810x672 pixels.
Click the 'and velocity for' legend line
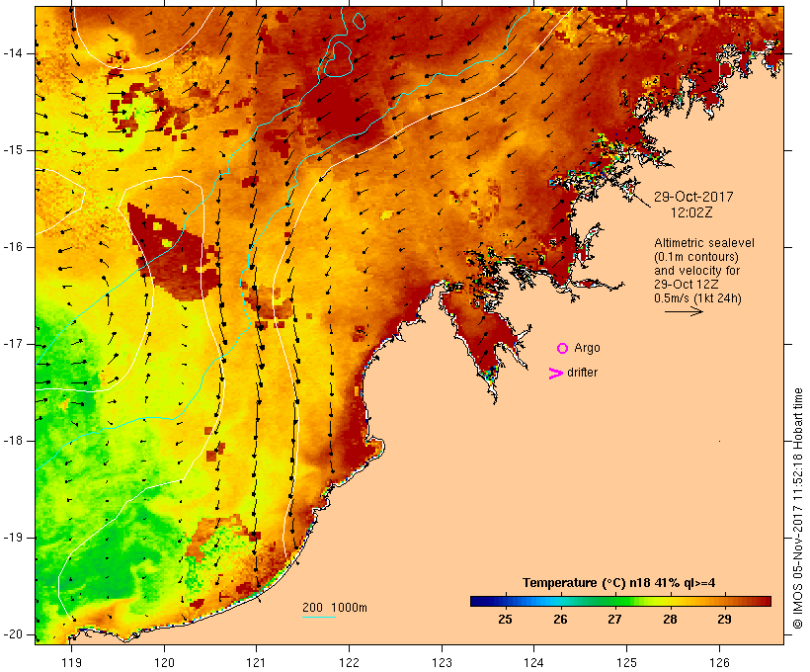coord(696,271)
